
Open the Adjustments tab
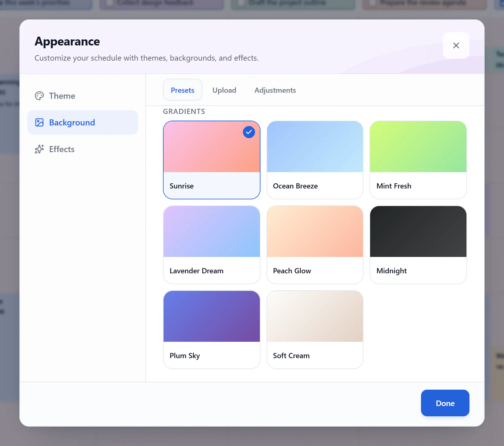coord(275,90)
